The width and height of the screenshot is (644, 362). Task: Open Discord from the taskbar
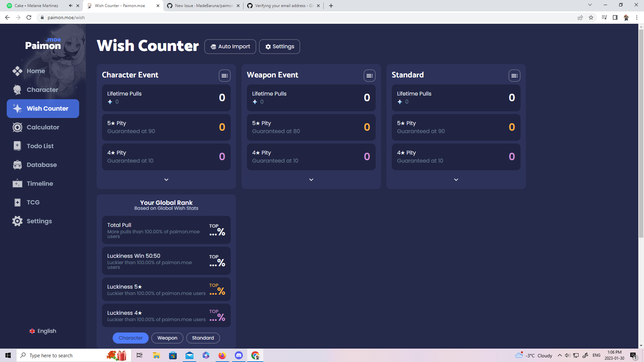click(x=238, y=355)
